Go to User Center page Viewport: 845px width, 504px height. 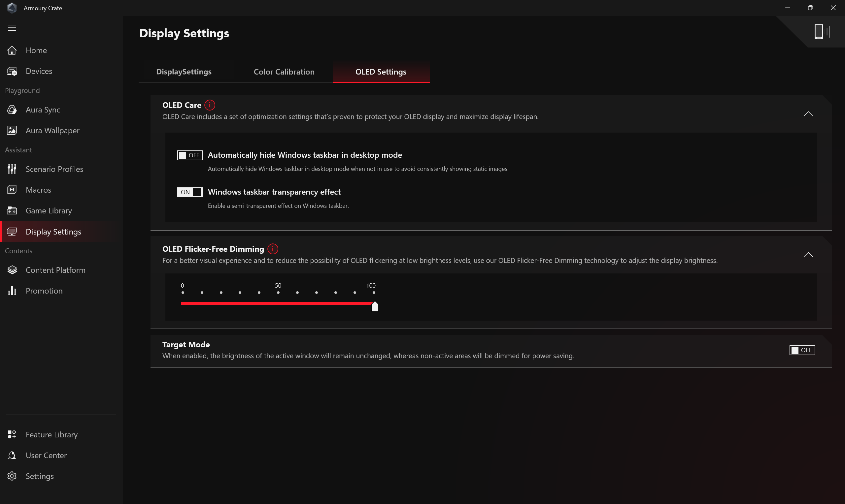click(46, 455)
